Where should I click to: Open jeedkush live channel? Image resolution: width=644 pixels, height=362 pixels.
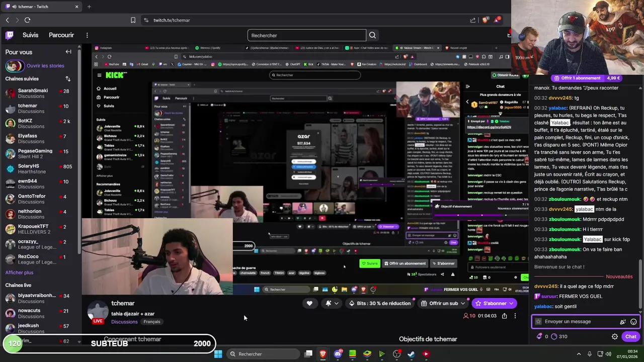[40, 329]
